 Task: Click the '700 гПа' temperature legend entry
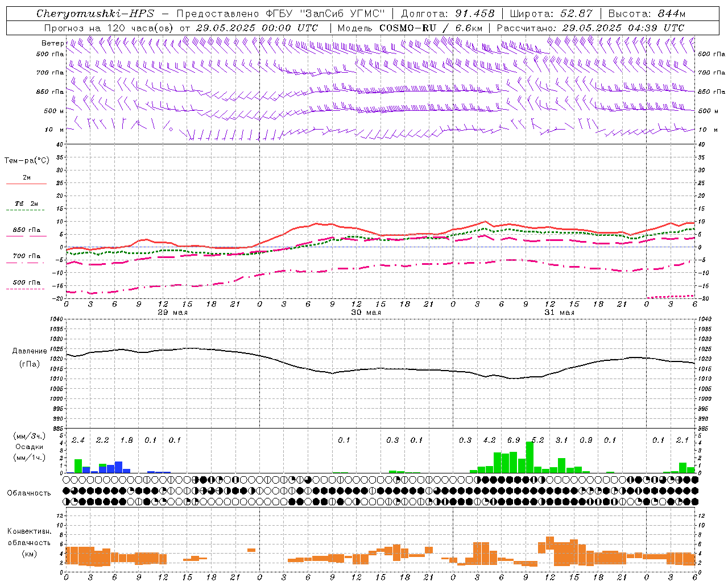[x=27, y=256]
